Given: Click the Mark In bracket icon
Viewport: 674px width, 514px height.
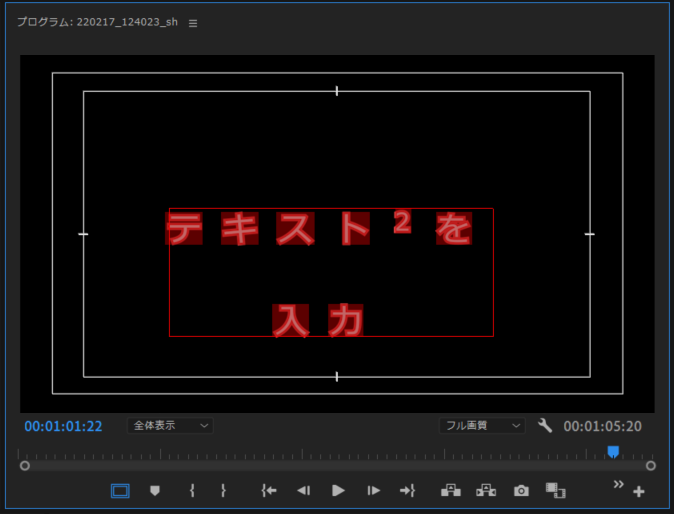Looking at the screenshot, I should click(x=190, y=490).
